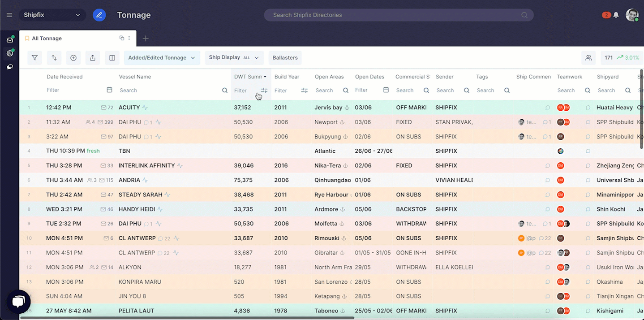Click the blue pencil edit icon

point(99,15)
